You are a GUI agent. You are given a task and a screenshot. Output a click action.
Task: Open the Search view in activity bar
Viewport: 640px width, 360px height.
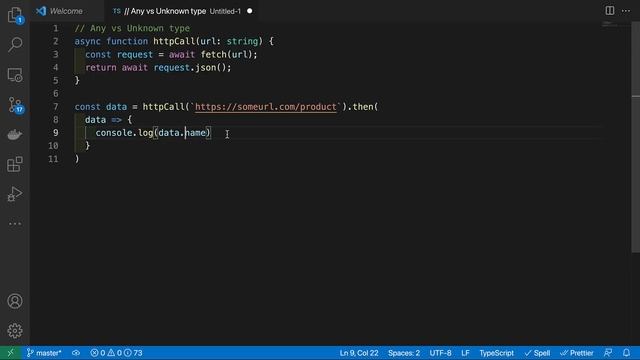pos(15,44)
